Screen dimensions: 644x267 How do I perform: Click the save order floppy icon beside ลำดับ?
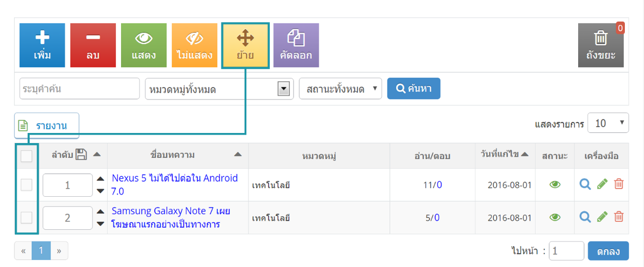coord(81,155)
